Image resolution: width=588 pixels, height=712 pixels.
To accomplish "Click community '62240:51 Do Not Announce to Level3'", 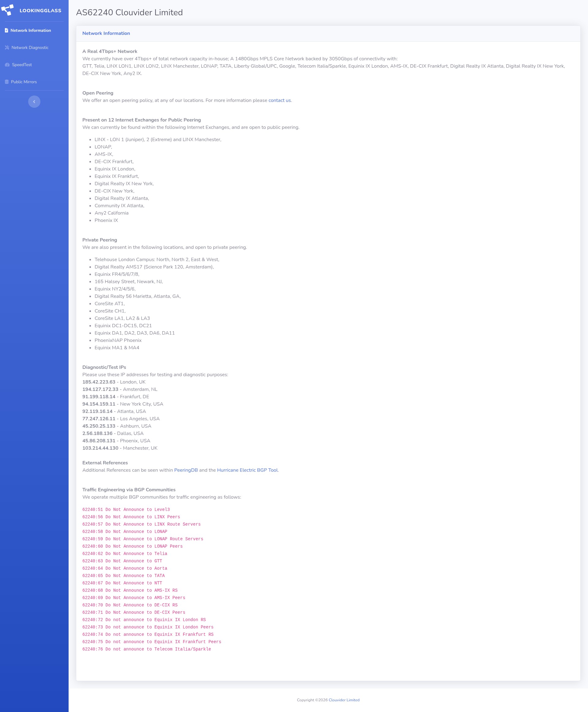I will pos(126,510).
